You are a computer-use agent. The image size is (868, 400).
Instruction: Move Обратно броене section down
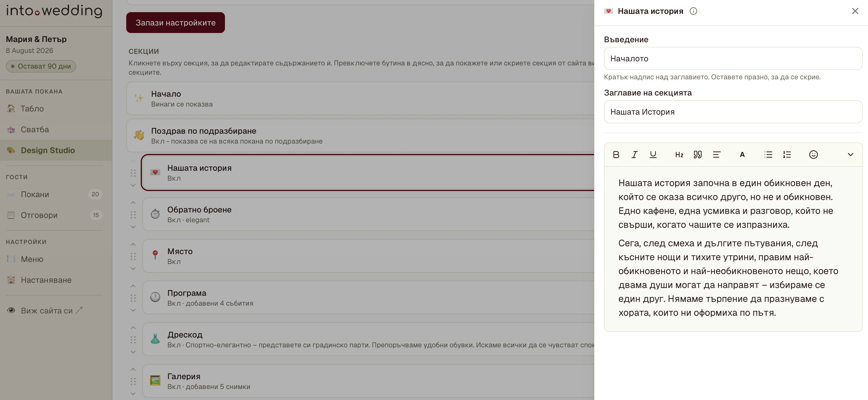click(x=133, y=227)
